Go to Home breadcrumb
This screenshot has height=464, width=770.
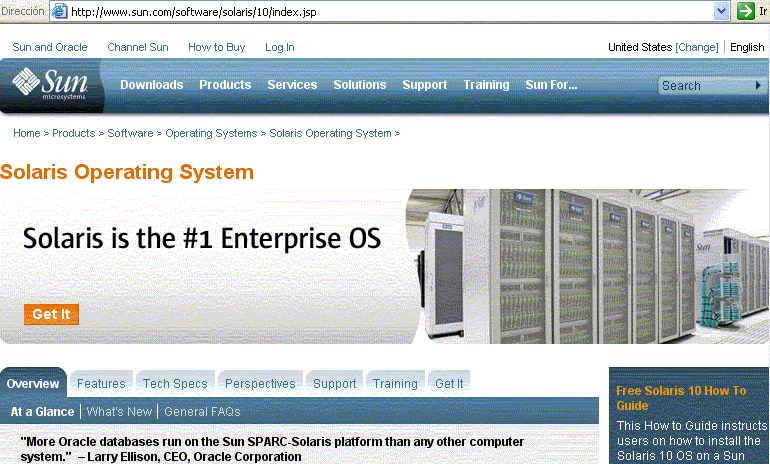pyautogui.click(x=27, y=133)
